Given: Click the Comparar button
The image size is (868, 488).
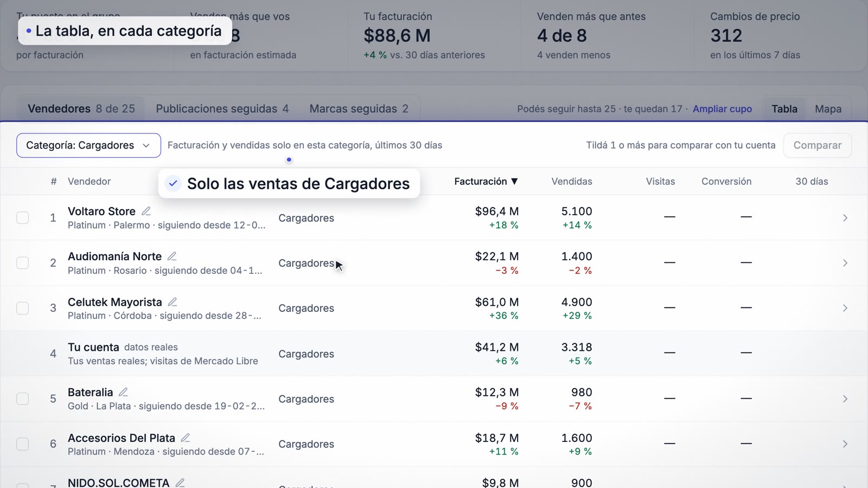Looking at the screenshot, I should coord(818,145).
